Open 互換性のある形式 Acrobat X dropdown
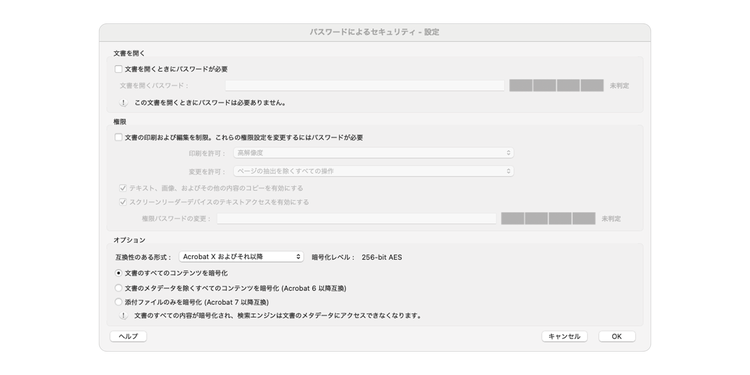The width and height of the screenshot is (750, 375). pyautogui.click(x=241, y=257)
